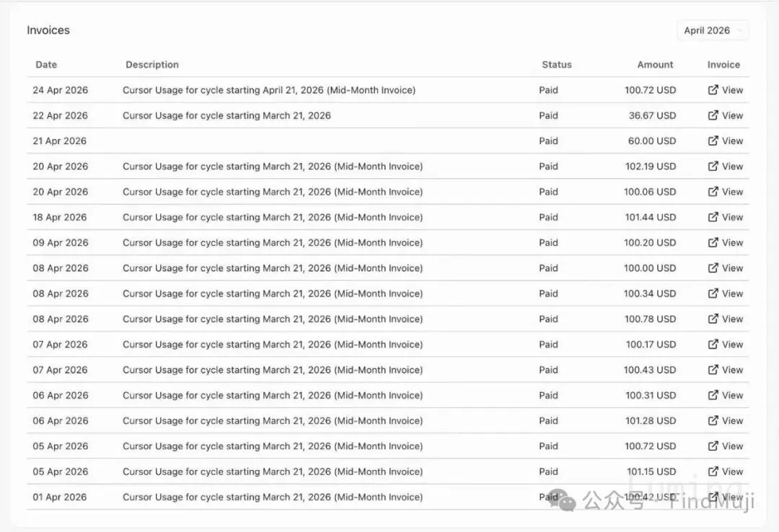779x532 pixels.
Task: Select the Paid status in the 09 Apr 2026 row
Action: click(x=548, y=242)
